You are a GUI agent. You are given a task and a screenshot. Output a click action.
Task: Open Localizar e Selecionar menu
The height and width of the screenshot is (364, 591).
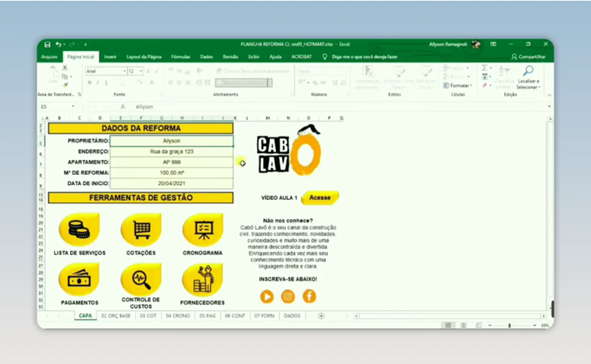[x=528, y=77]
